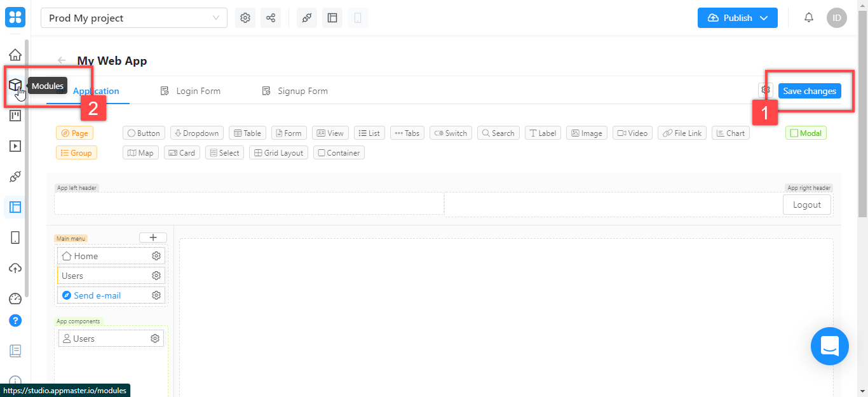This screenshot has height=397, width=868.
Task: Open the Business Processes plug icon
Action: coord(307,17)
